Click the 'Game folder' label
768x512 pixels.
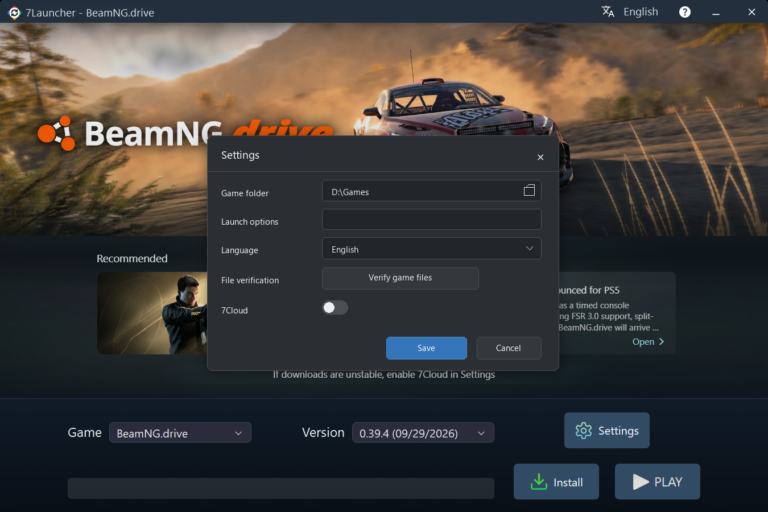[x=244, y=193]
